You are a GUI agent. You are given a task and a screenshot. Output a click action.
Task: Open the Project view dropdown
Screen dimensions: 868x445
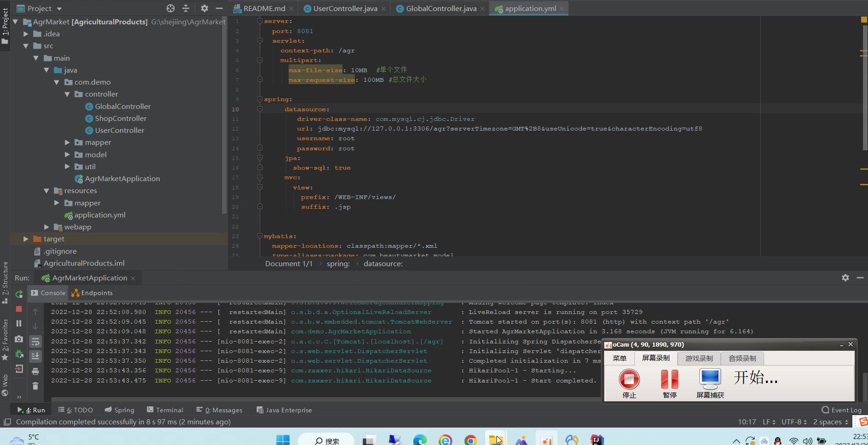click(59, 9)
